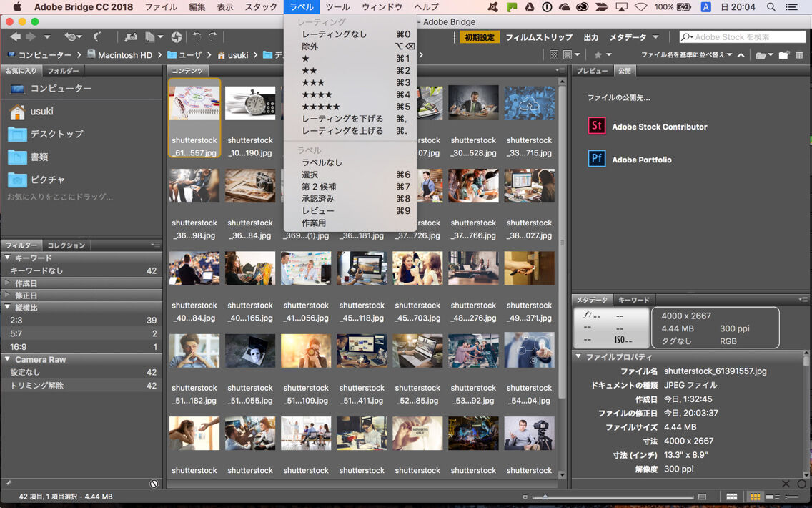Open the Refine stacked-pages dropdown
This screenshot has width=812, height=508.
tap(154, 36)
